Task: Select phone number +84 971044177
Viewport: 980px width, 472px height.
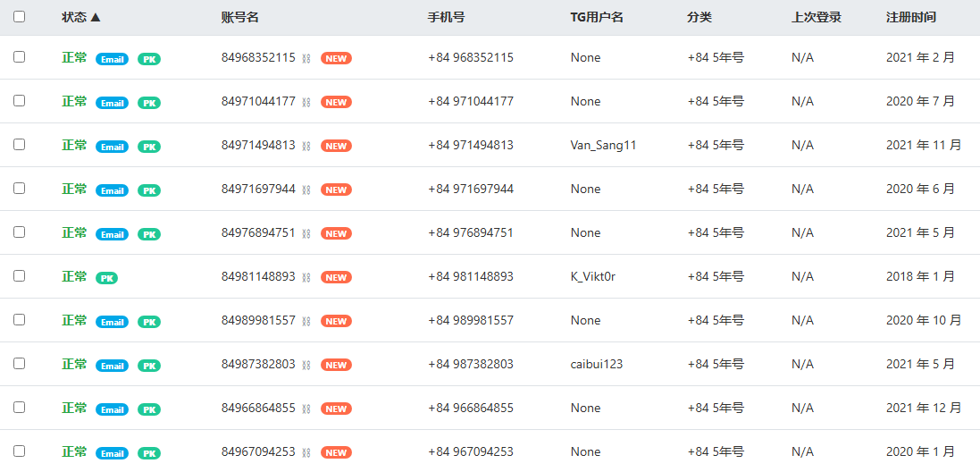Action: [471, 101]
